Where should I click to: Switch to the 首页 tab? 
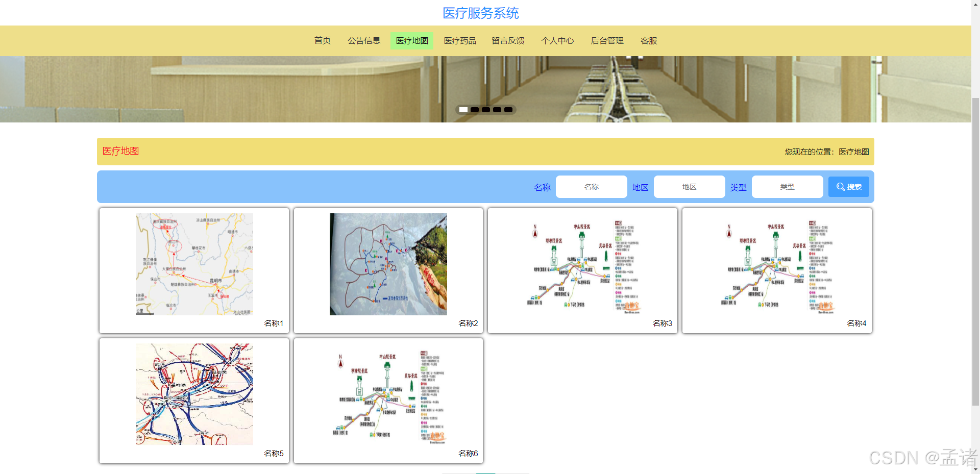point(322,41)
